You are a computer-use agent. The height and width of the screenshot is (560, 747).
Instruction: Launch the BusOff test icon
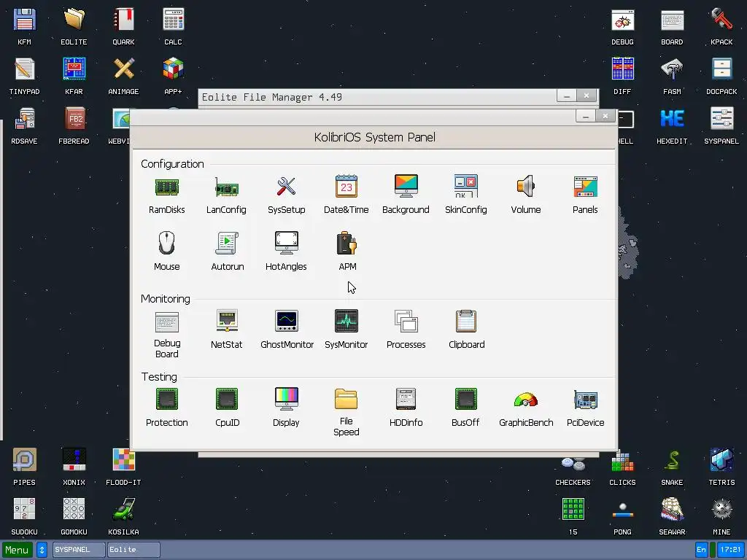coord(466,399)
